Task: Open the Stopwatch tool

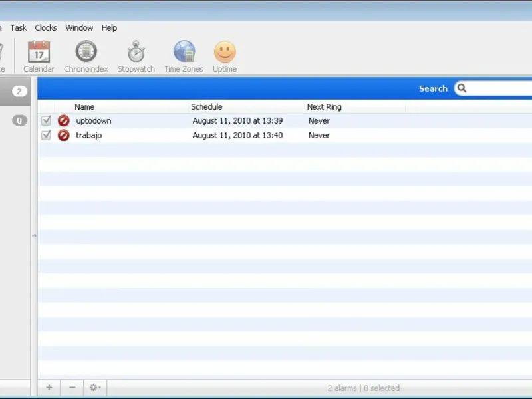Action: coord(136,57)
